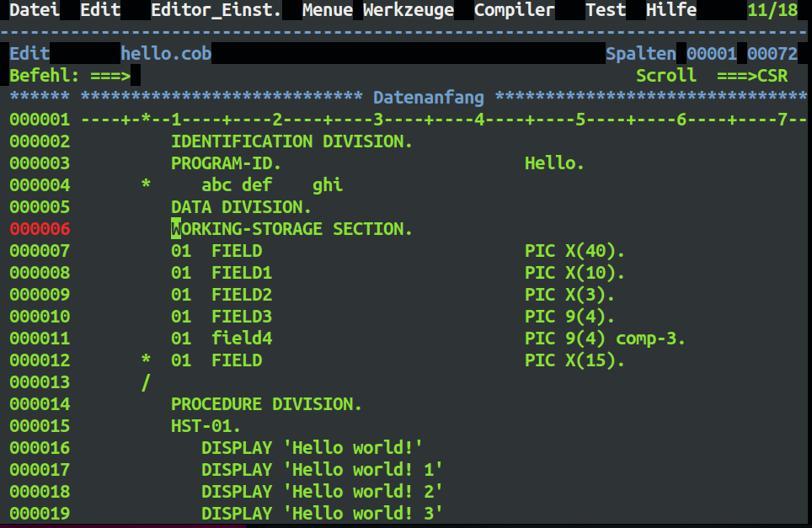Image resolution: width=812 pixels, height=528 pixels.
Task: Click the PROCEDURE DIVISION. line
Action: tap(266, 404)
